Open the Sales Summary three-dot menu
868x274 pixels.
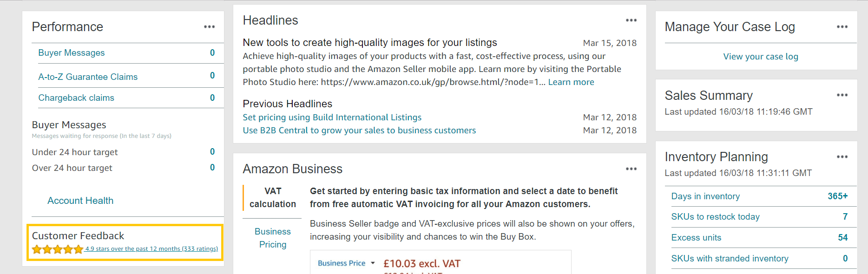click(x=842, y=95)
